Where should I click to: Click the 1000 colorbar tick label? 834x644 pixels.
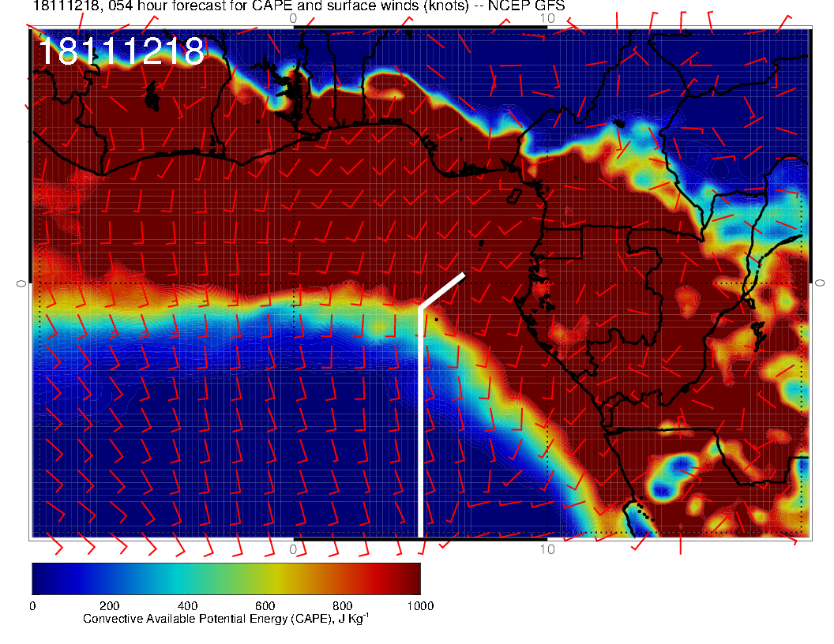tap(419, 606)
